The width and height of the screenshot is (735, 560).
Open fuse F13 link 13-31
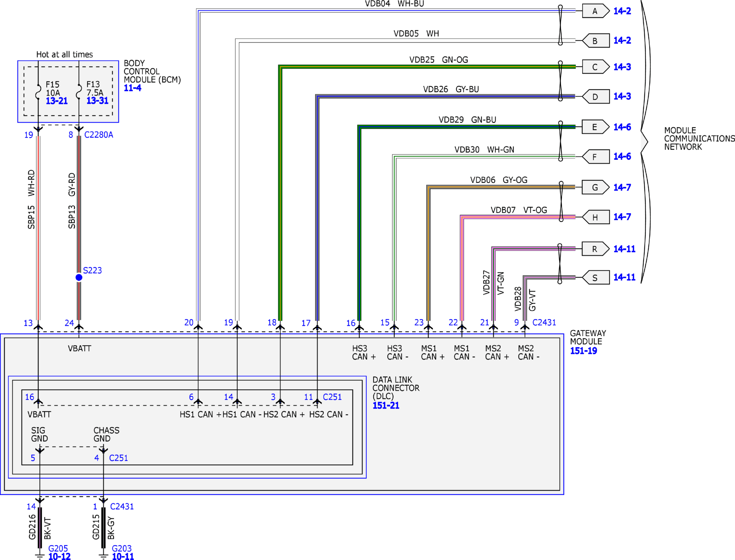[x=97, y=101]
